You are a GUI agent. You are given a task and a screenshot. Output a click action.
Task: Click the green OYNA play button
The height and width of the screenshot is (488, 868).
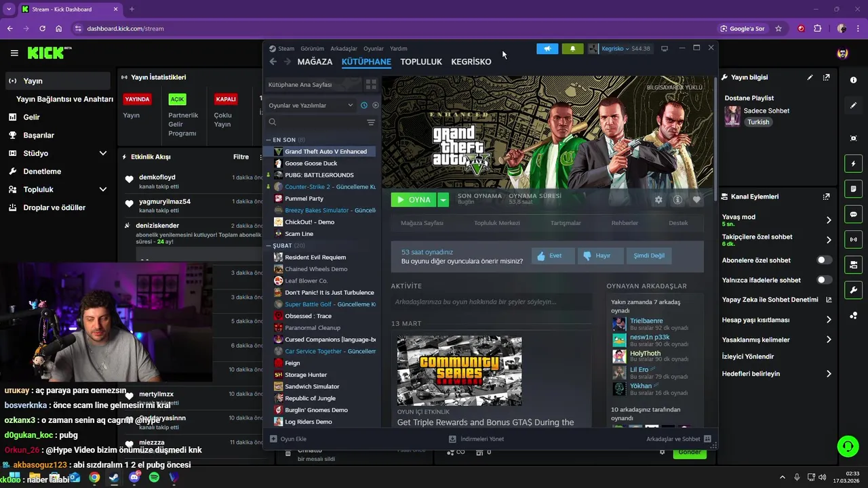point(414,200)
